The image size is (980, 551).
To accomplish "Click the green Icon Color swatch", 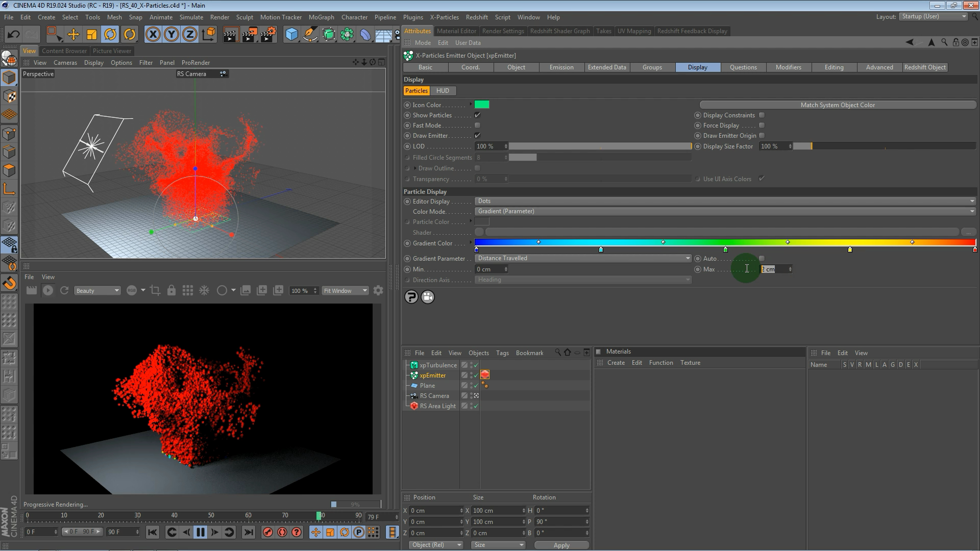I will pos(482,105).
